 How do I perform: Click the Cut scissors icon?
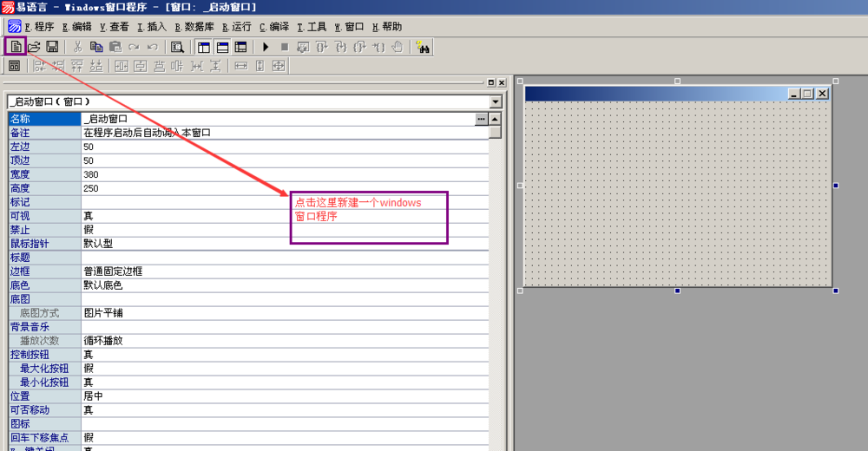click(x=77, y=47)
